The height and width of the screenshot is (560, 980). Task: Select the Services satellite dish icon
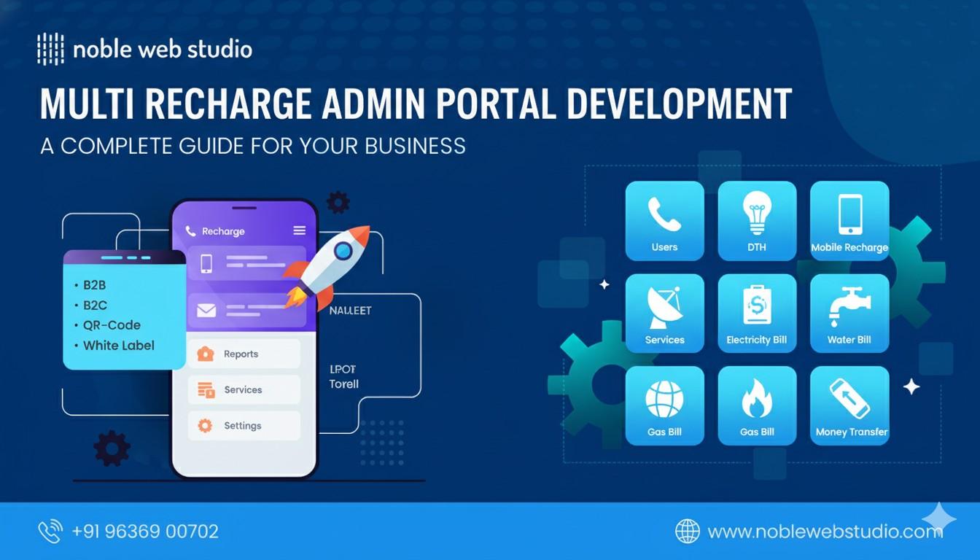tap(664, 313)
